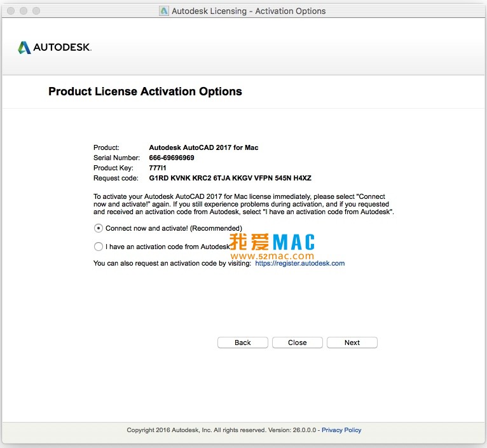Click product name Autodesk AutoCAD 2017 for Mac
Screen dimensions: 487x448
pos(203,148)
